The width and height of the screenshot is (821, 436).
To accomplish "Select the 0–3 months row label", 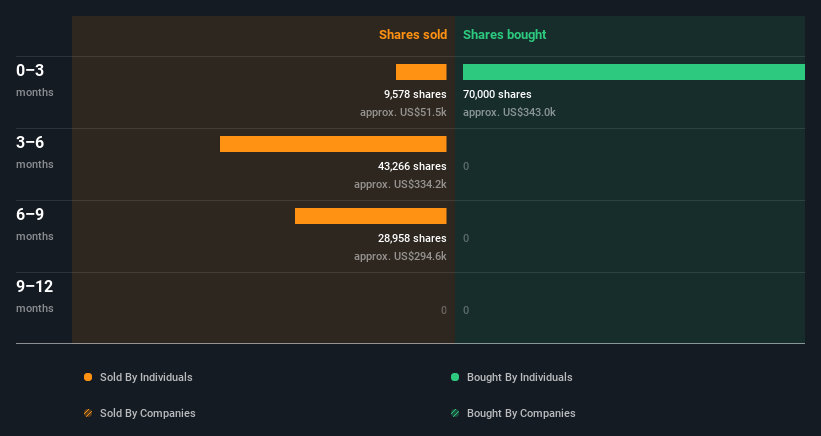I will [x=35, y=80].
